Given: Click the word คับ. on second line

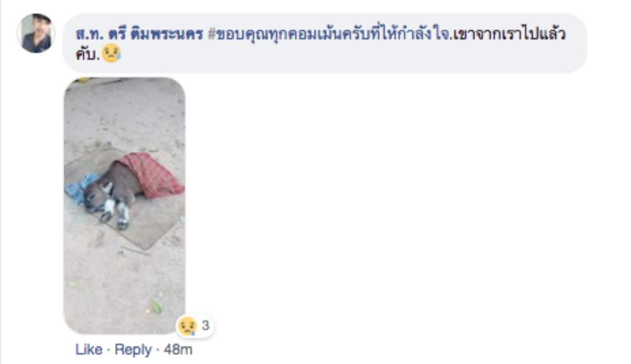Looking at the screenshot, I should click(x=88, y=54).
